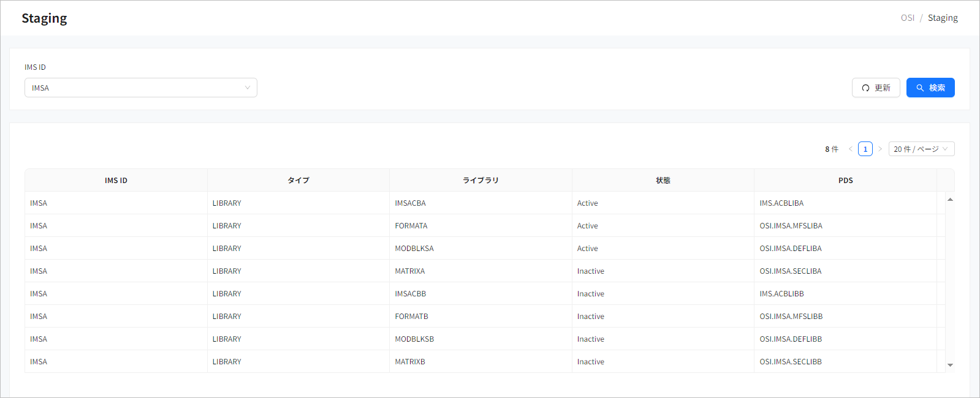Open the IMS ID dropdown
980x398 pixels.
click(140, 88)
